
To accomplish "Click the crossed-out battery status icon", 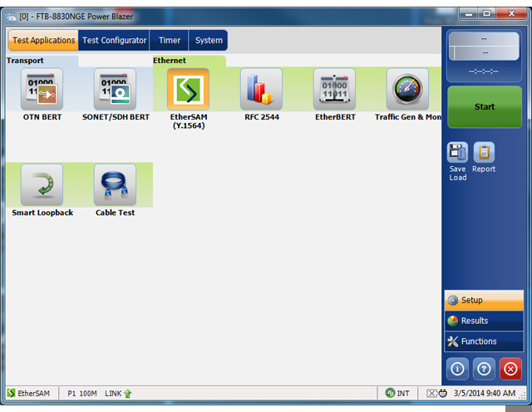I will pos(432,394).
